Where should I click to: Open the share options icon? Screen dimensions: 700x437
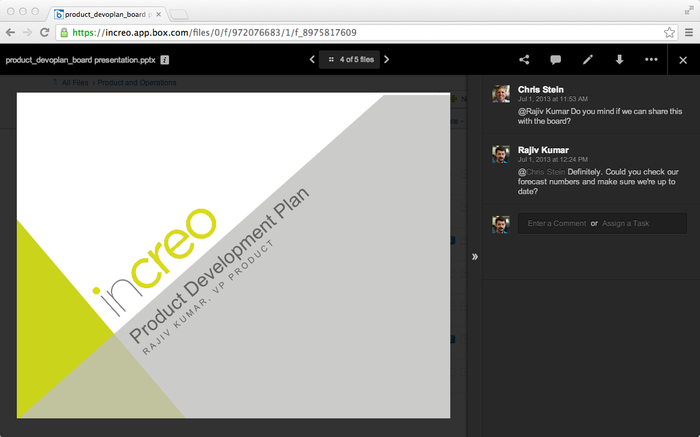[524, 60]
